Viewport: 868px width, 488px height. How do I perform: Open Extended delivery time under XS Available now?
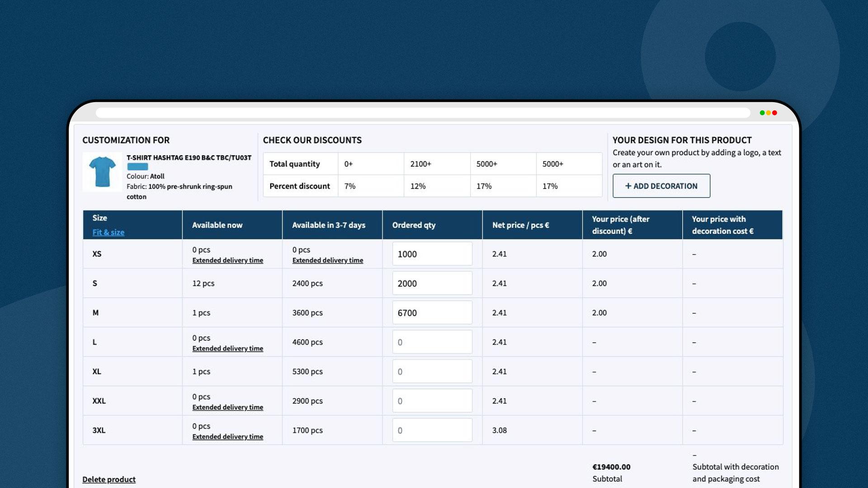(x=227, y=260)
